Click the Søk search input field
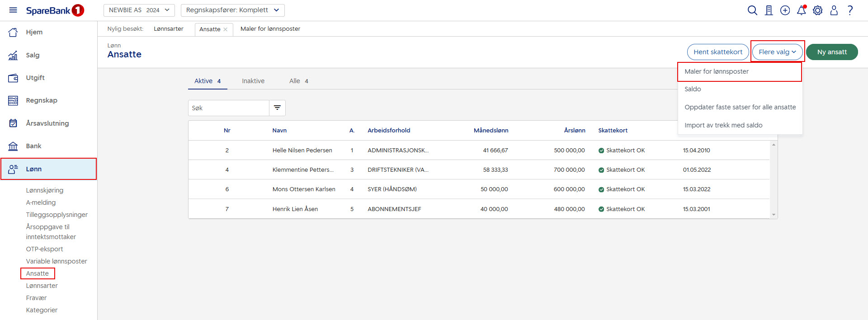Viewport: 868px width, 320px height. click(228, 108)
